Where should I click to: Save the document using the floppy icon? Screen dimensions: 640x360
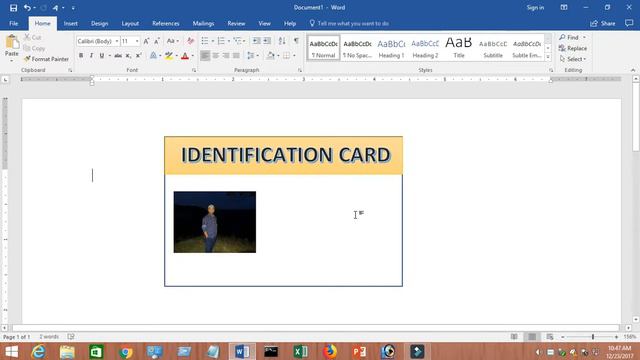13,8
